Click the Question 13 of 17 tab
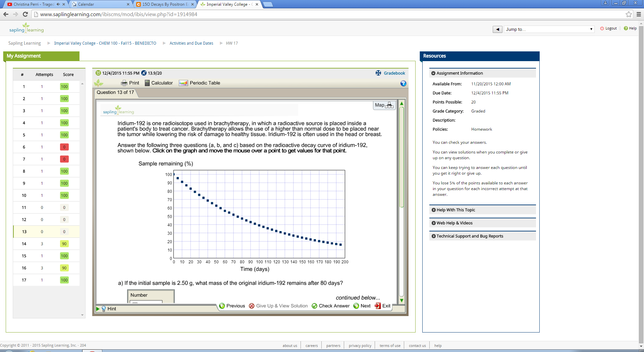Viewport: 644px width, 352px height. coord(115,92)
